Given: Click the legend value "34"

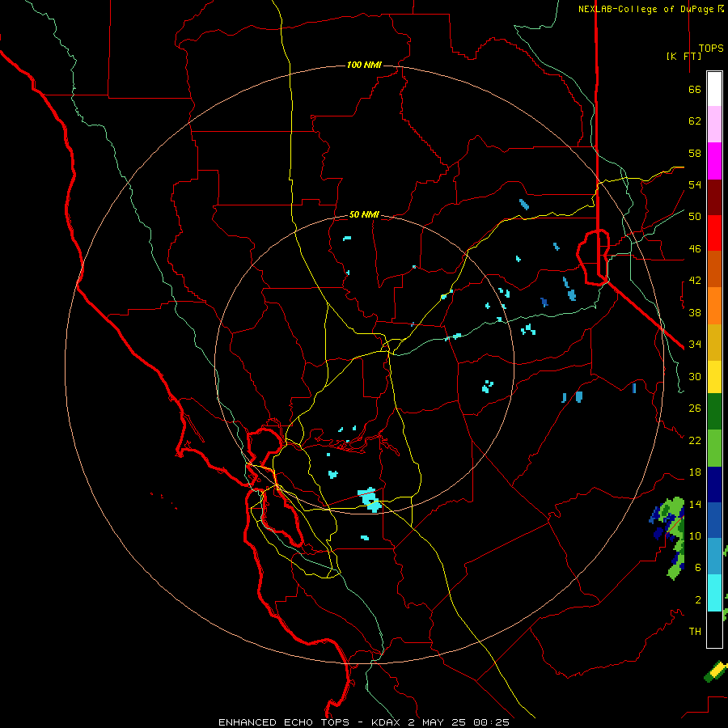Looking at the screenshot, I should pyautogui.click(x=695, y=345).
